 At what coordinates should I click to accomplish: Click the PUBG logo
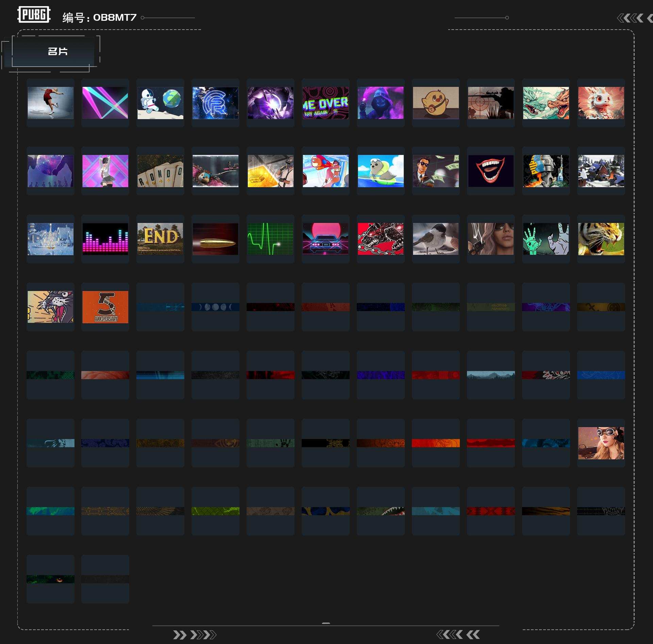(x=34, y=15)
